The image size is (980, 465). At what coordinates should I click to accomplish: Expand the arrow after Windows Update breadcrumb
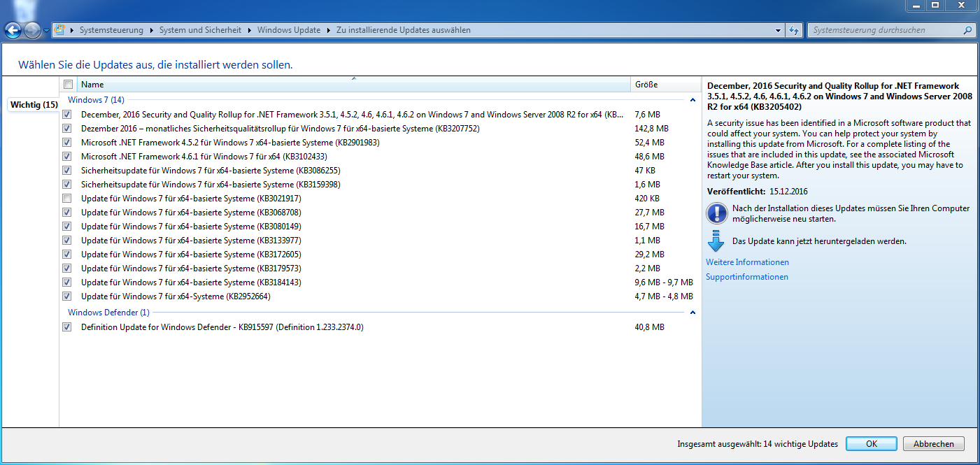tap(329, 30)
